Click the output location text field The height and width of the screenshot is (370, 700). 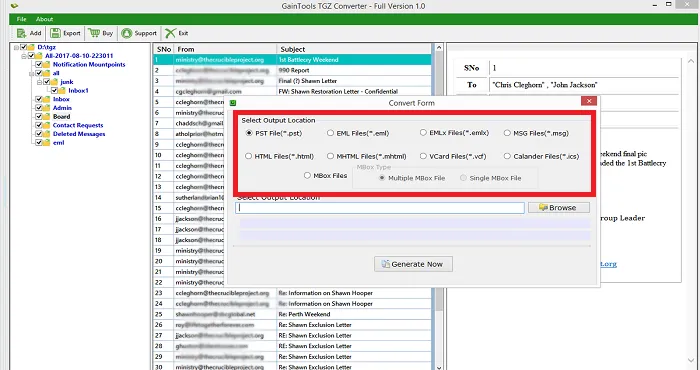coord(380,208)
